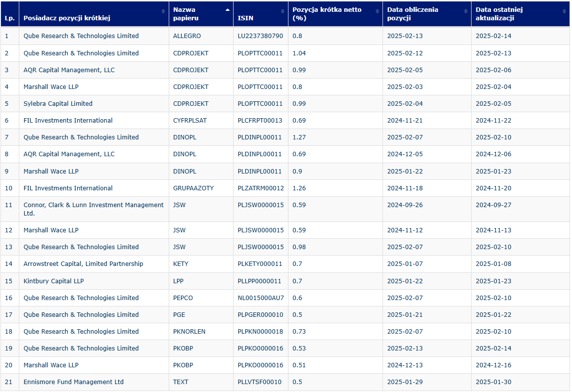This screenshot has width=572, height=392.
Task: Click the sort arrows in the Posiadacz pozycji krótkiej header
Action: (163, 11)
